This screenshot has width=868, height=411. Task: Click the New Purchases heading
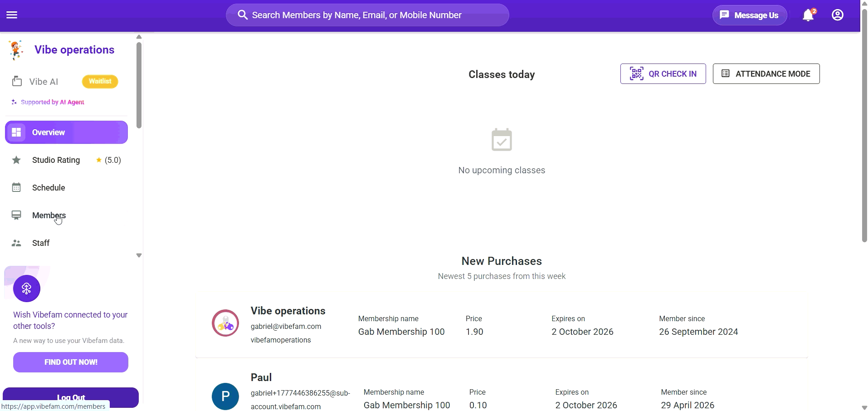pyautogui.click(x=502, y=261)
